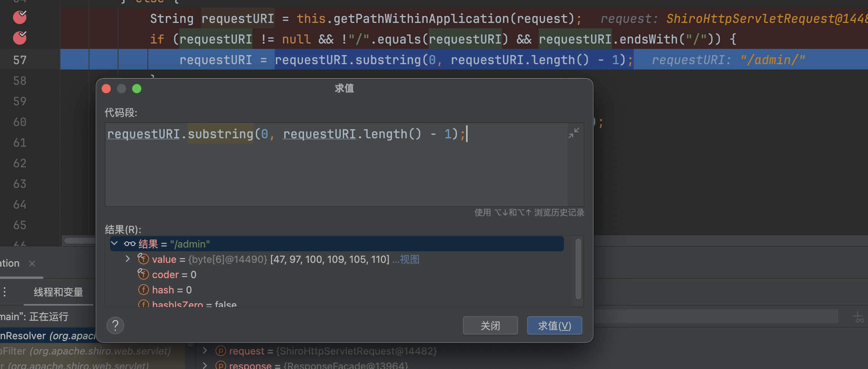868x369 pixels.
Task: Click the 关闭 button
Action: [x=490, y=325]
